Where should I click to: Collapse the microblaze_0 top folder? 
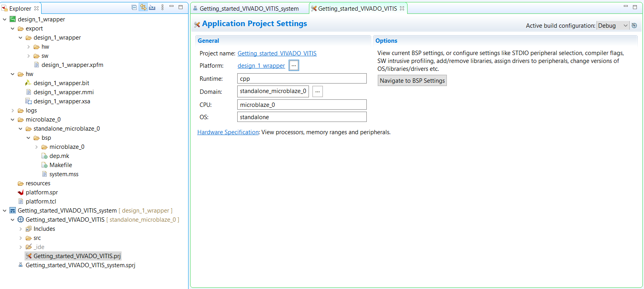pyautogui.click(x=12, y=120)
